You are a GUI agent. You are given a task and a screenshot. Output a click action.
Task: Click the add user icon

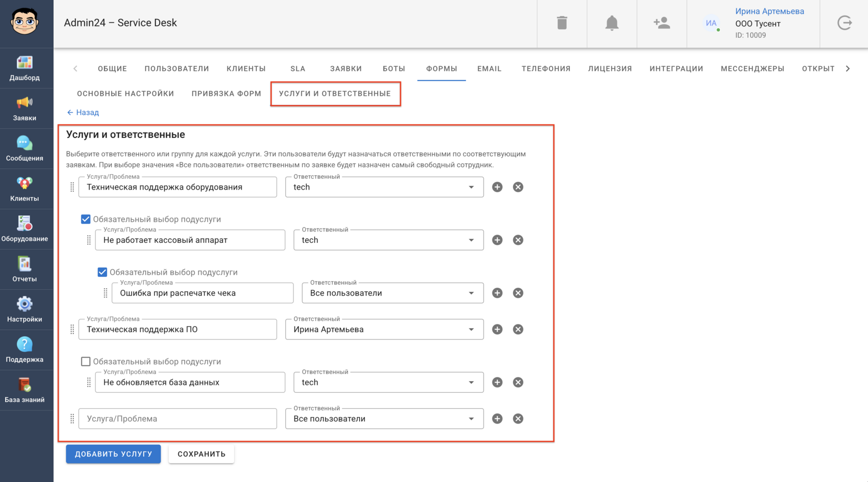661,23
